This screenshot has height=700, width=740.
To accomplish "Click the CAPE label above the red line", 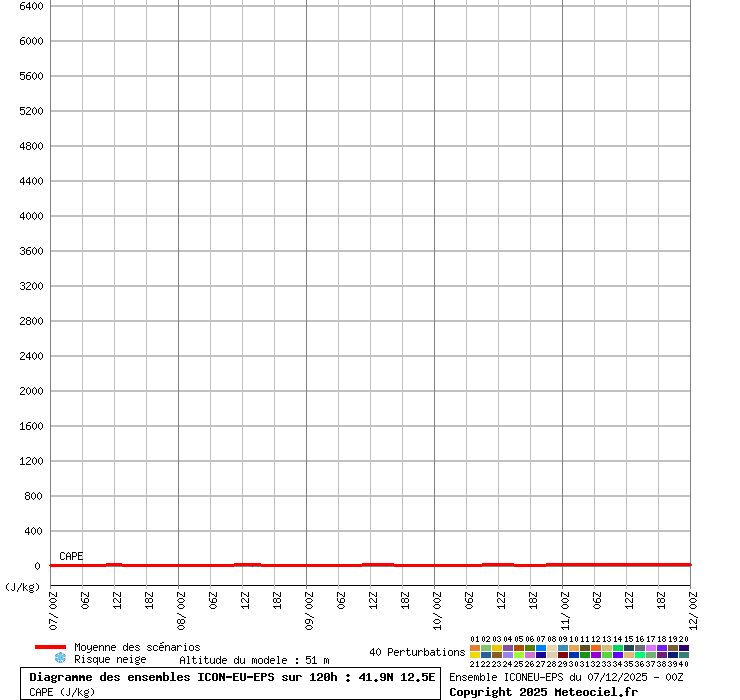I will (71, 556).
